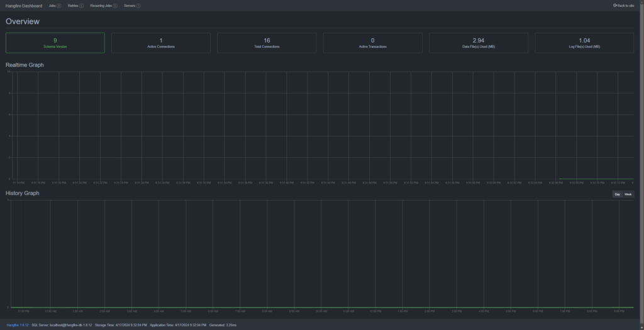Click the Application Time footer entry
The height and width of the screenshot is (330, 644).
coord(178,325)
